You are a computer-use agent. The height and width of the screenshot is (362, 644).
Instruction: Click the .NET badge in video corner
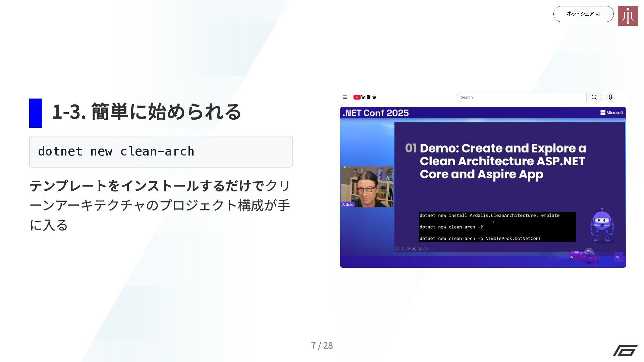(x=618, y=257)
